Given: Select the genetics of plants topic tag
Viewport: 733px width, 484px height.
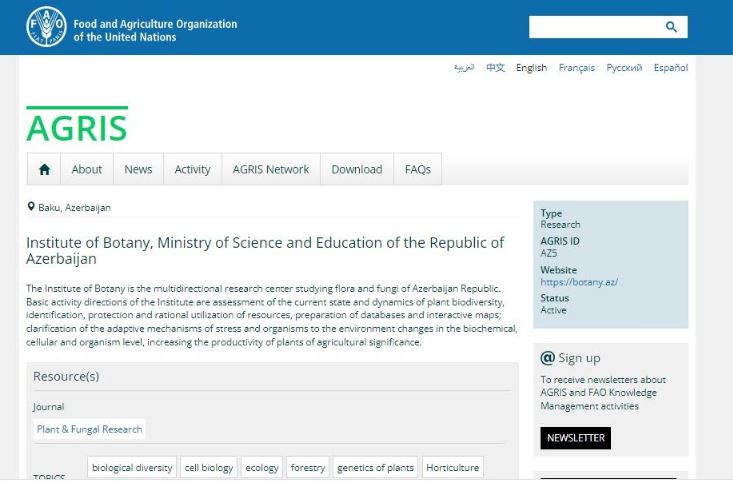Looking at the screenshot, I should pos(375,468).
